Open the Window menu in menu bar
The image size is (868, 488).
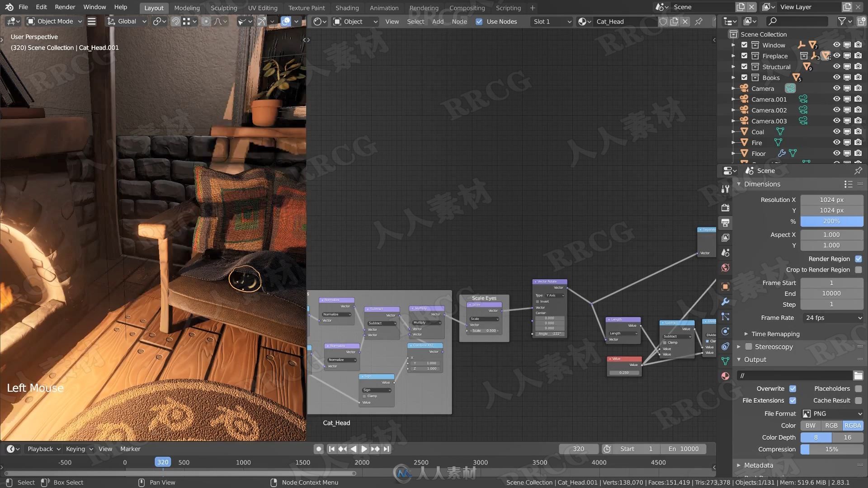pos(94,7)
